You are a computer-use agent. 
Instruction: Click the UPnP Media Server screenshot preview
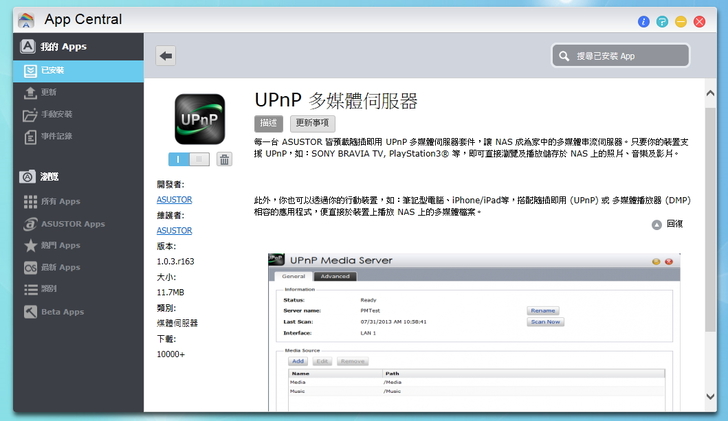coord(474,332)
